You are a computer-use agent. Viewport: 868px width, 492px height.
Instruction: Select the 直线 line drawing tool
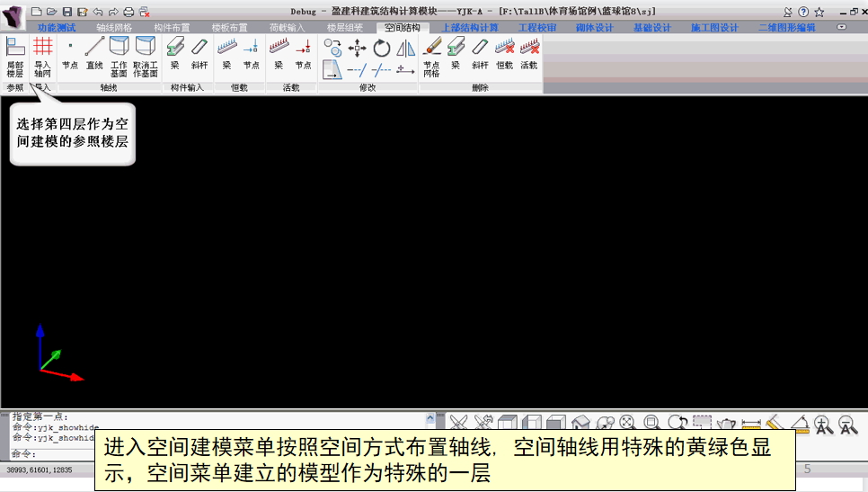tap(94, 54)
